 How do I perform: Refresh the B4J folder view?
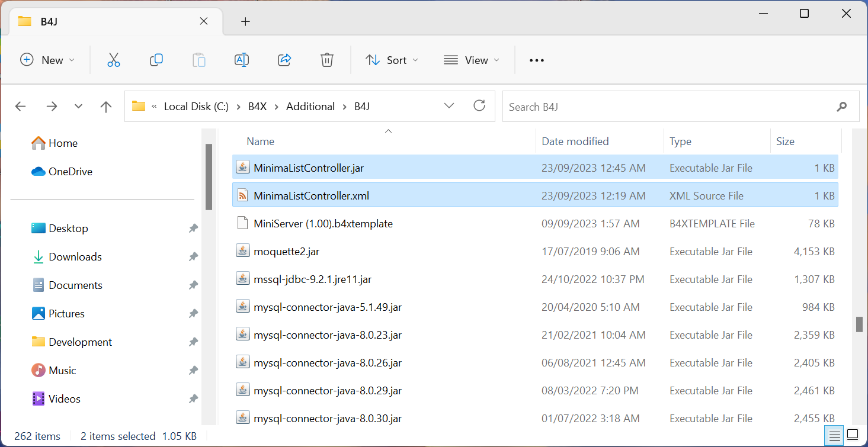[479, 106]
